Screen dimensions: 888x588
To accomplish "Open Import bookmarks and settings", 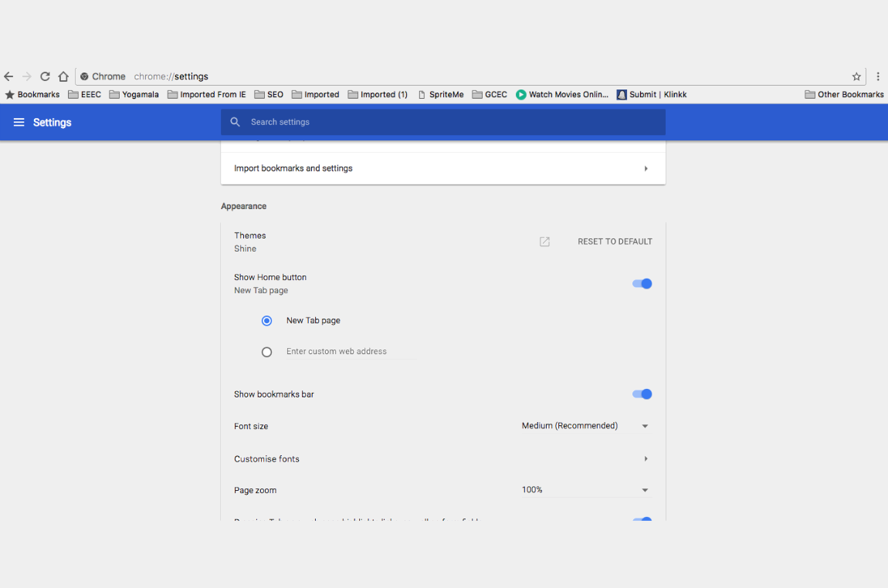I will tap(442, 168).
